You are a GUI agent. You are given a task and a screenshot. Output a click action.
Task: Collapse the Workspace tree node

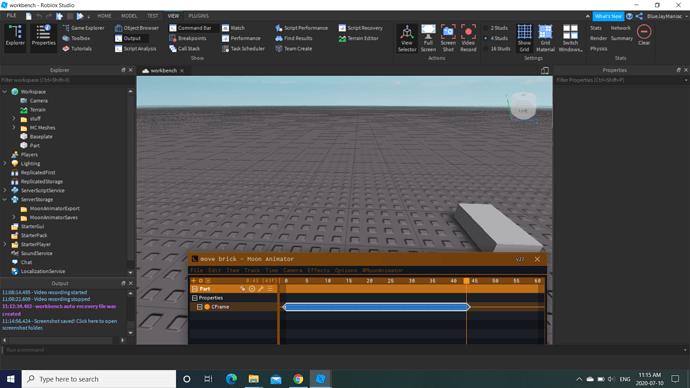pyautogui.click(x=5, y=92)
